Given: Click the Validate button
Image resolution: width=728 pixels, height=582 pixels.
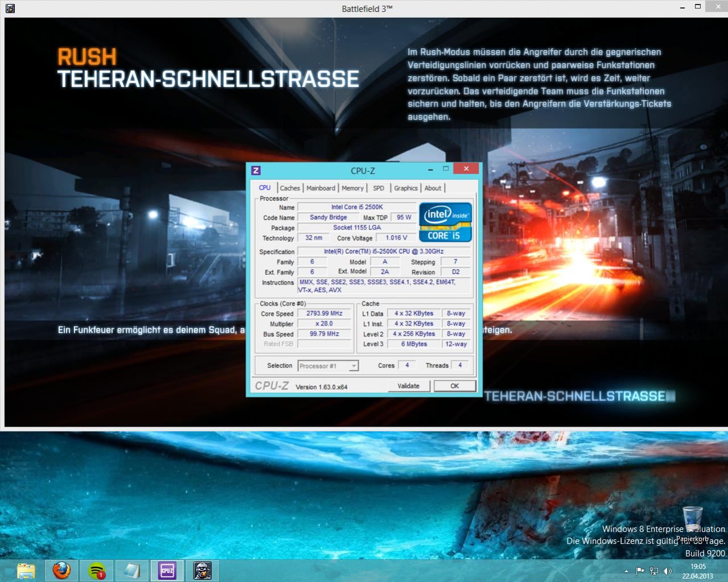Looking at the screenshot, I should pos(408,386).
